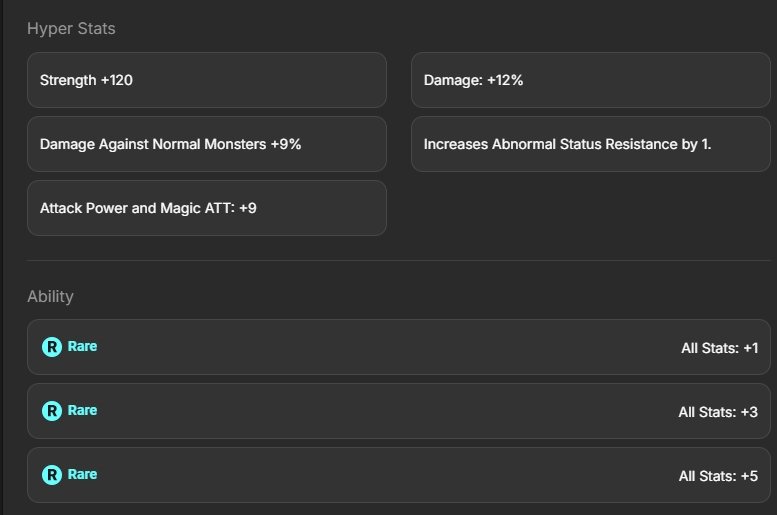This screenshot has height=515, width=777.
Task: Select Attack Power and Magic ATT: +9 card
Action: click(206, 208)
